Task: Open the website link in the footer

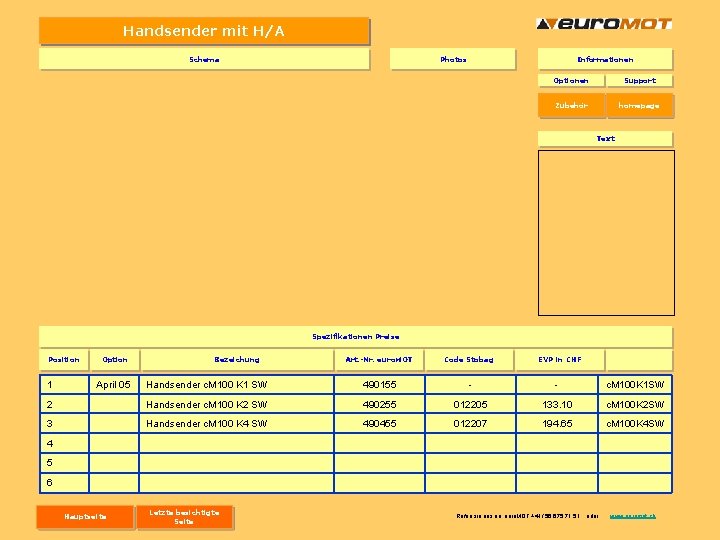Action: pos(632,516)
